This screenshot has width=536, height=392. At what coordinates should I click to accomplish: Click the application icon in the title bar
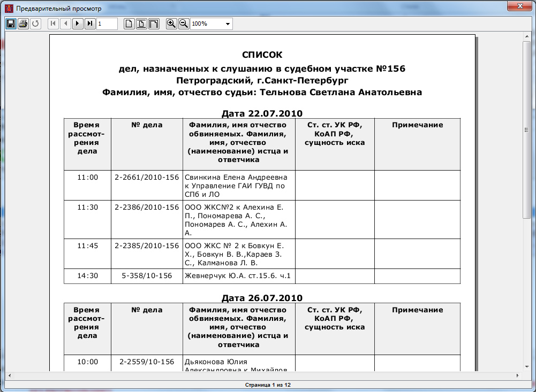coord(10,9)
